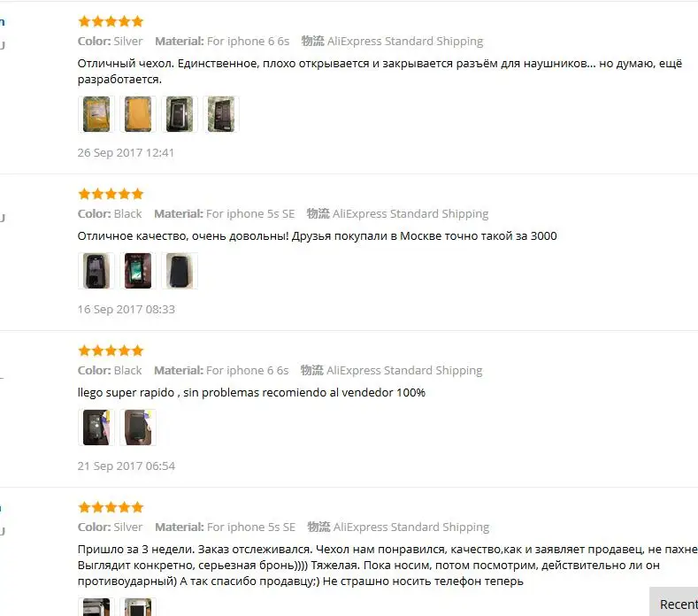
Task: Open second photo in bottom Silver 5s SE review
Action: (x=137, y=607)
